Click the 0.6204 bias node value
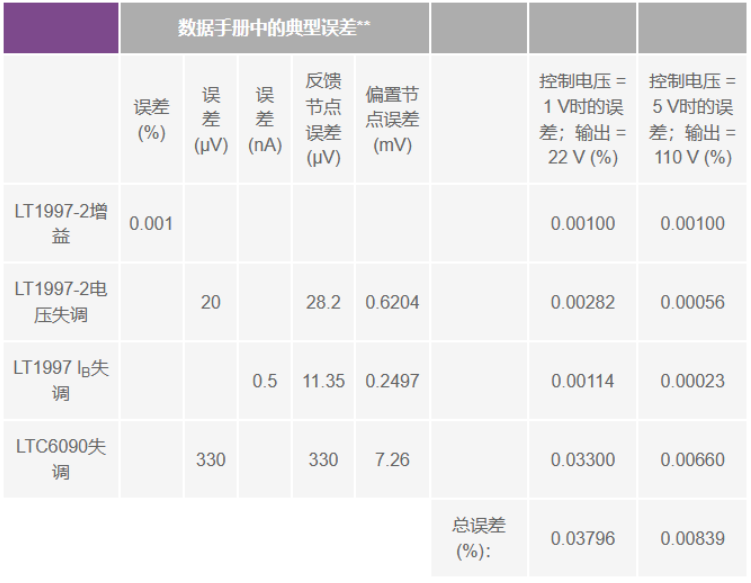The height and width of the screenshot is (583, 751). [x=392, y=302]
